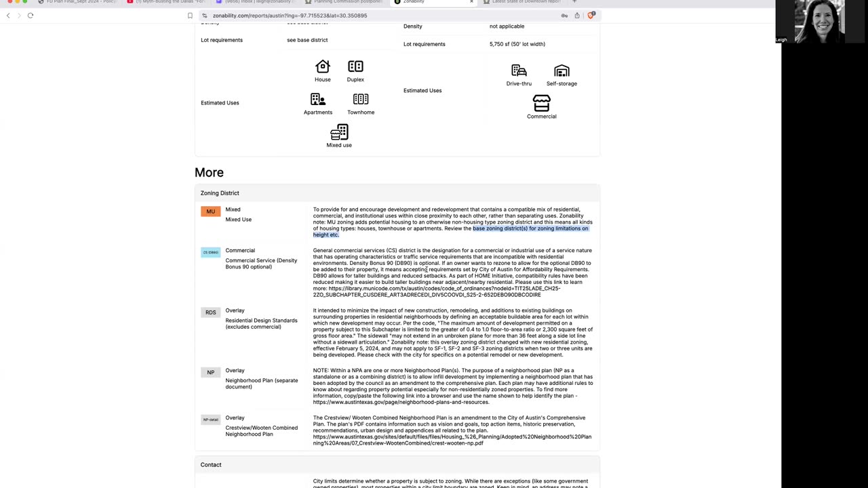Screen dimensions: 868x488
Task: Click the Self-storage use icon
Action: (561, 70)
